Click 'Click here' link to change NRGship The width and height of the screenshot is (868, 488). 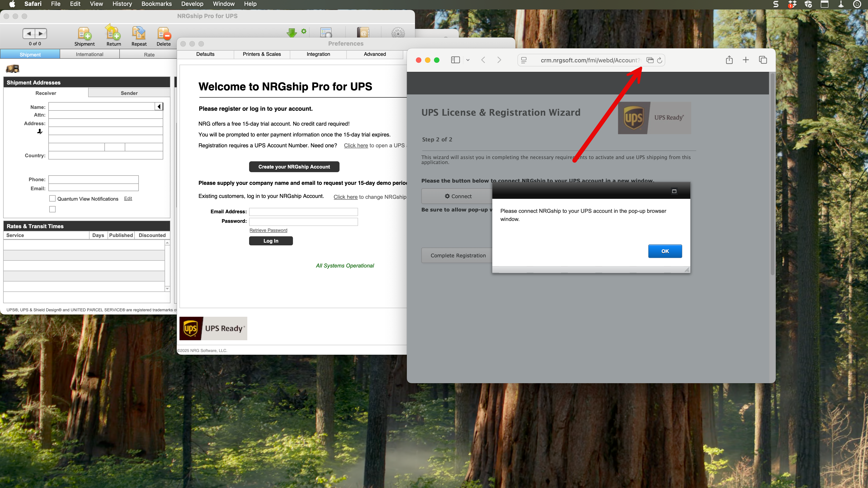point(345,197)
